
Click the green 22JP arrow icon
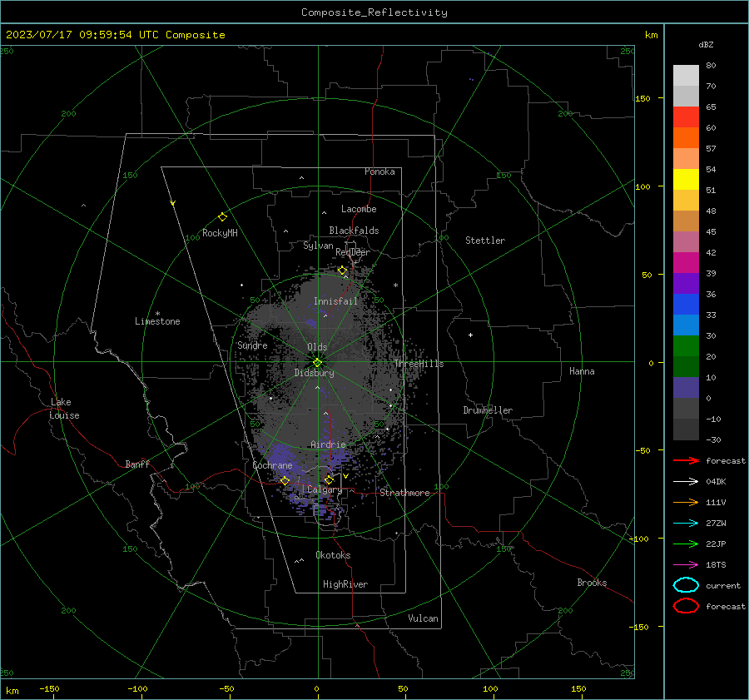coord(686,544)
